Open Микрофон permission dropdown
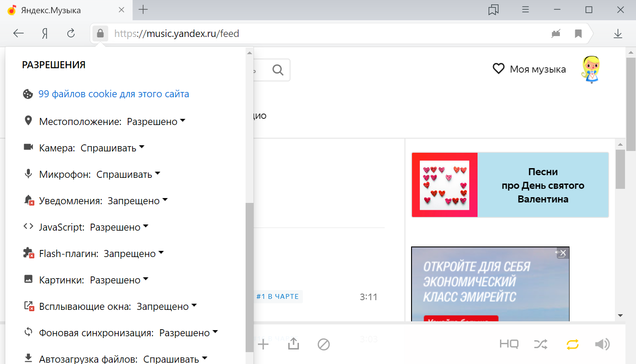The height and width of the screenshot is (364, 636). coord(129,174)
